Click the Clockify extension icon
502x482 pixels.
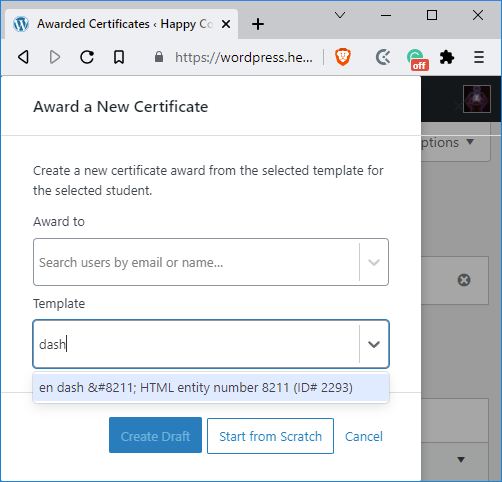[x=383, y=57]
